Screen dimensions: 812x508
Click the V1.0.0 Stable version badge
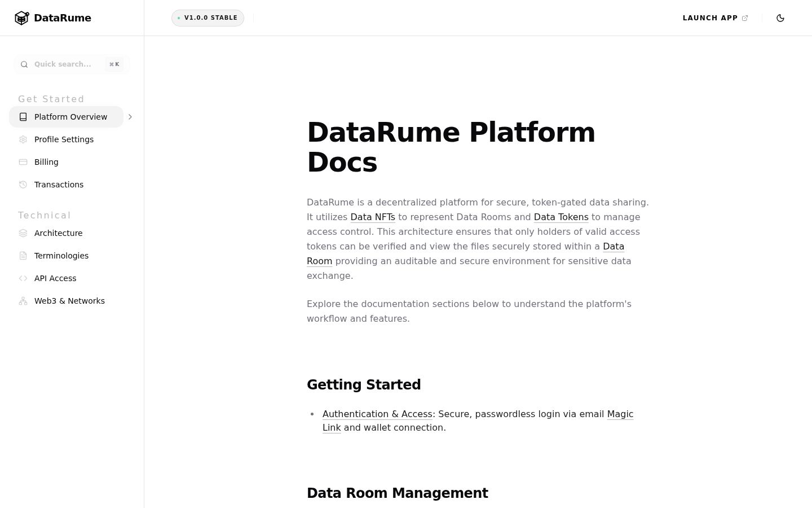click(x=208, y=18)
